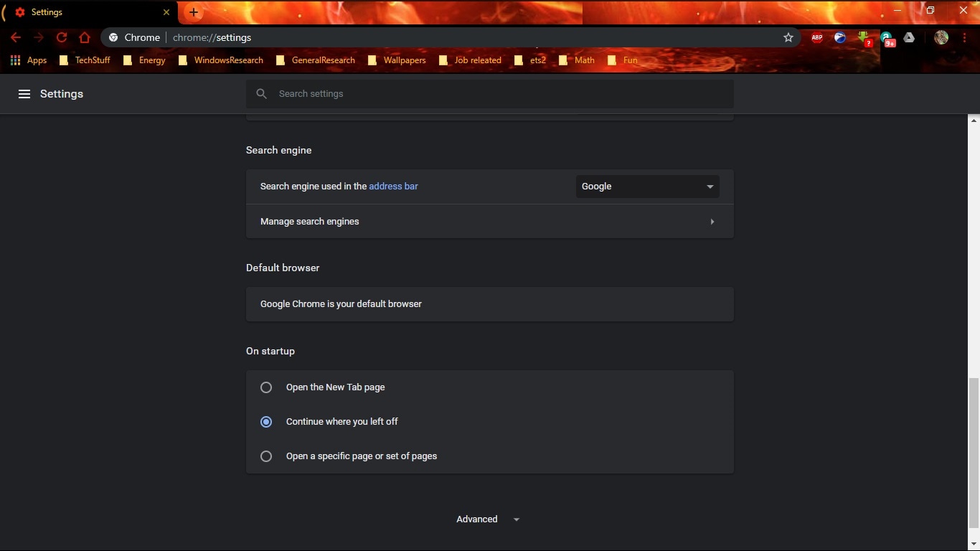Image resolution: width=980 pixels, height=551 pixels.
Task: Bookmark the page via the star icon
Action: point(788,37)
